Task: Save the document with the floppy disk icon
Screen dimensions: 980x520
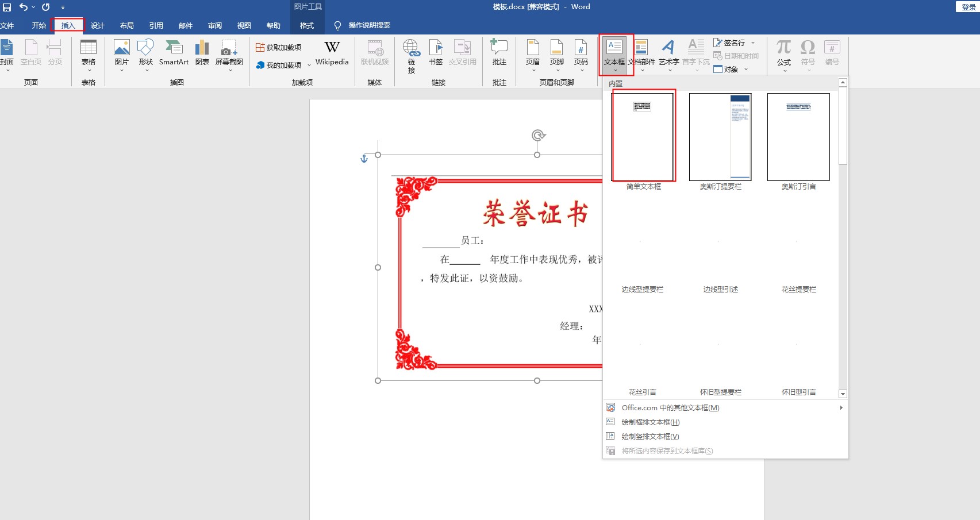Action: [7, 7]
